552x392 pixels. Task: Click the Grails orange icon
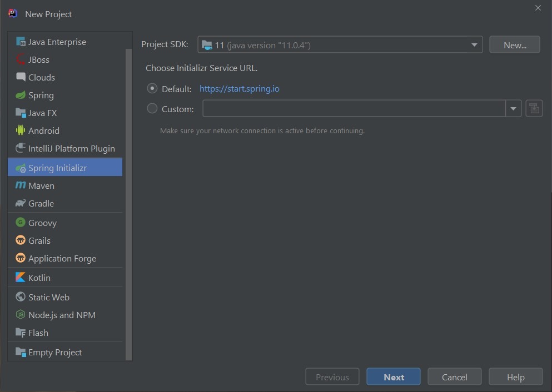tap(21, 240)
